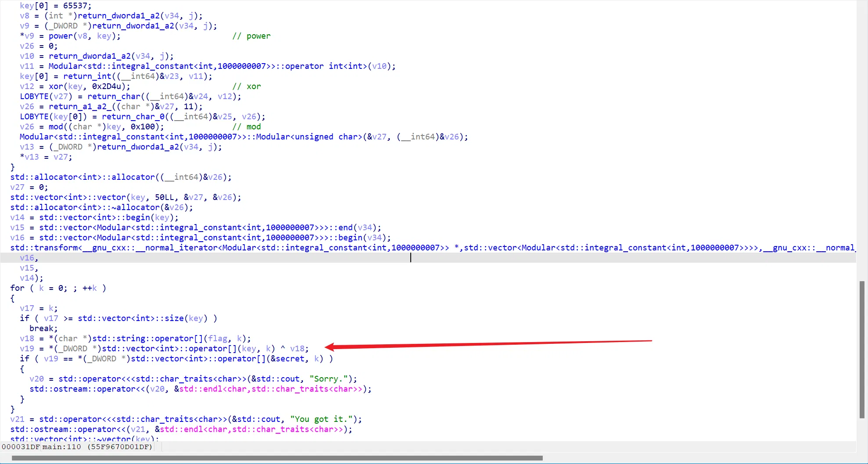This screenshot has width=868, height=464.
Task: Click the status bar address 000031DF main:110
Action: pyautogui.click(x=77, y=447)
